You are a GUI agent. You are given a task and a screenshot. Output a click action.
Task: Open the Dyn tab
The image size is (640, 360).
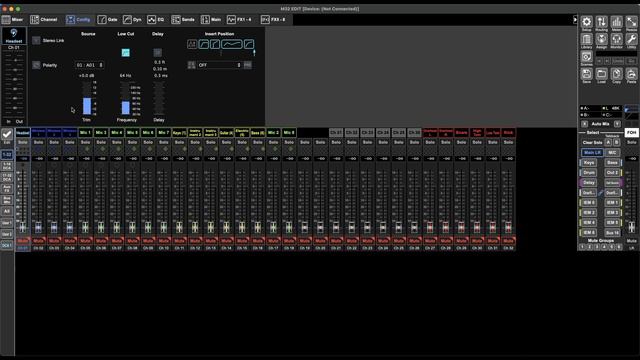click(x=133, y=19)
